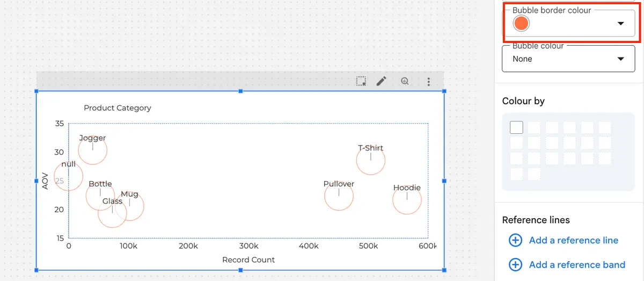Click the AOV axis label

(x=46, y=181)
